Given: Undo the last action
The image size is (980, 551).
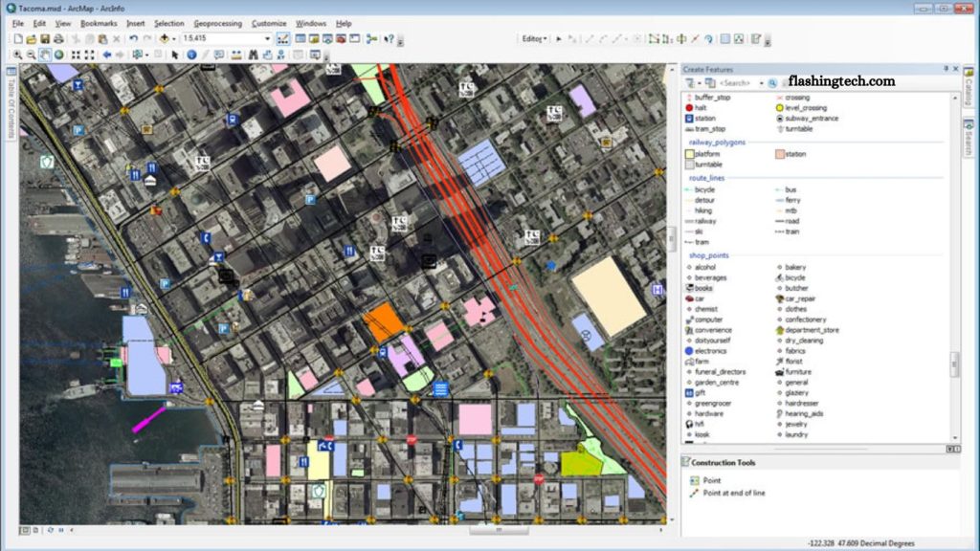Looking at the screenshot, I should click(x=133, y=38).
